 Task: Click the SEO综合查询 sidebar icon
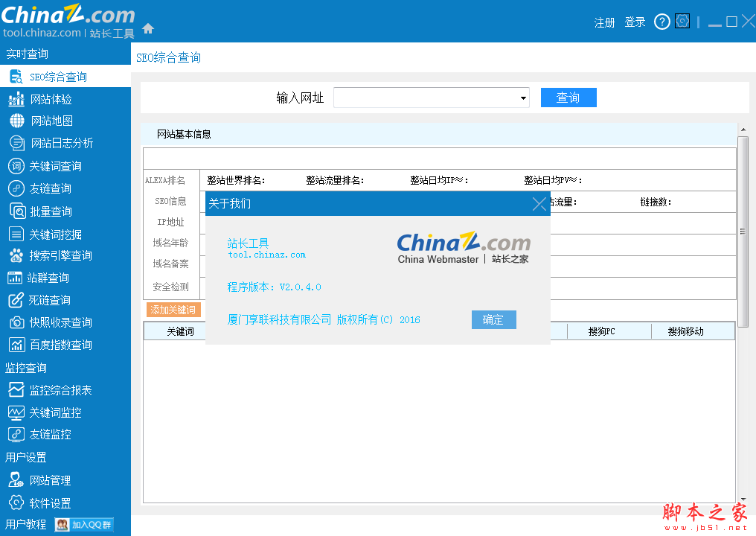click(16, 76)
